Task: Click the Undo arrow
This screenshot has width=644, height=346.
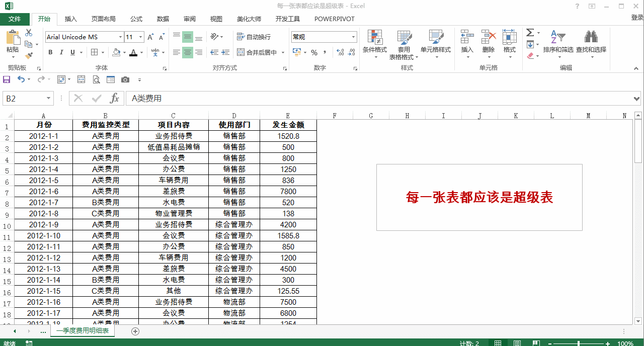Action: [x=21, y=79]
